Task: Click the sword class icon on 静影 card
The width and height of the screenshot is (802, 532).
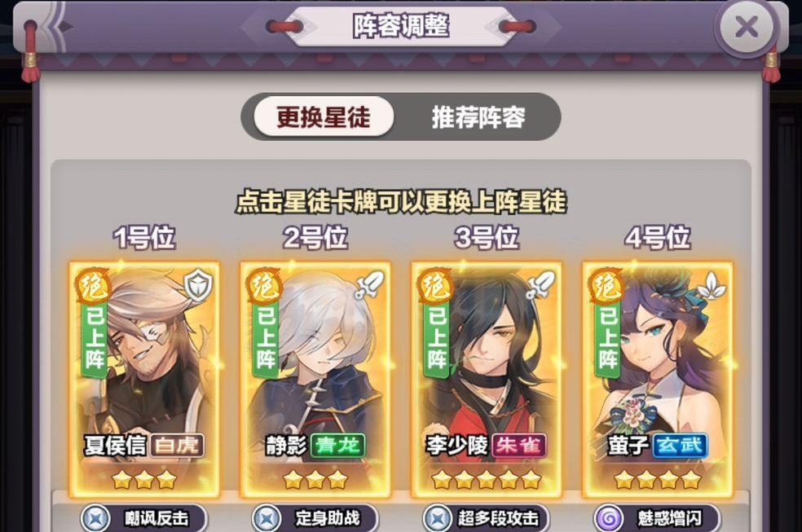Action: pos(370,284)
